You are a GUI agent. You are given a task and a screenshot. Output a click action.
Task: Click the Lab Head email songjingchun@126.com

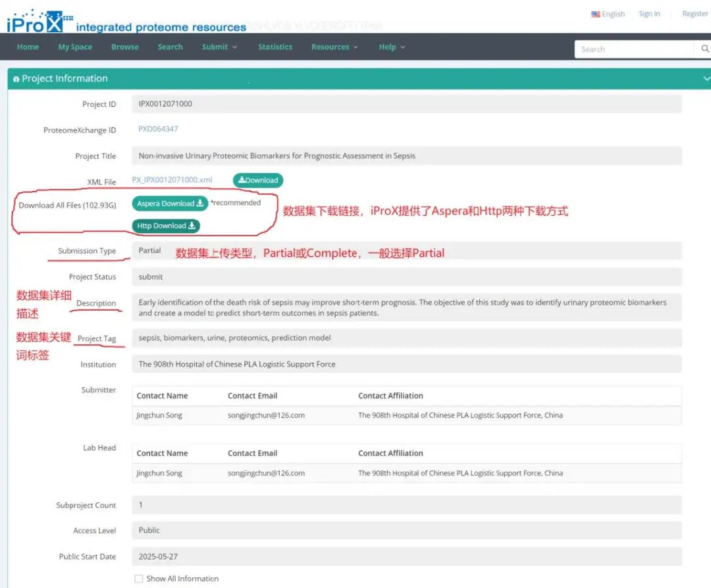266,473
